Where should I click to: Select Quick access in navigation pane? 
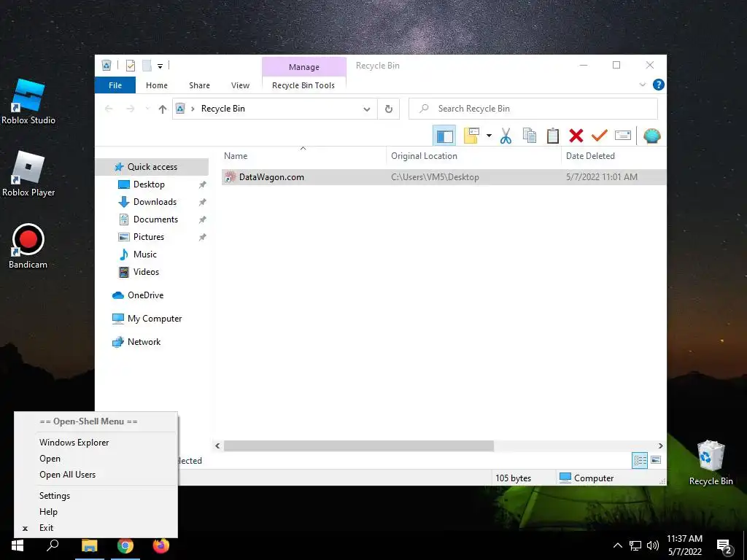click(x=152, y=167)
